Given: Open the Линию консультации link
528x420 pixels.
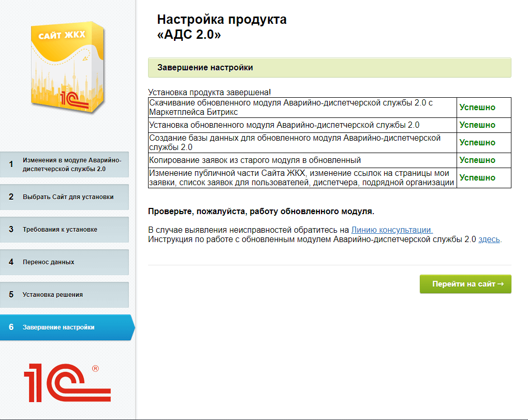Looking at the screenshot, I should click(392, 230).
